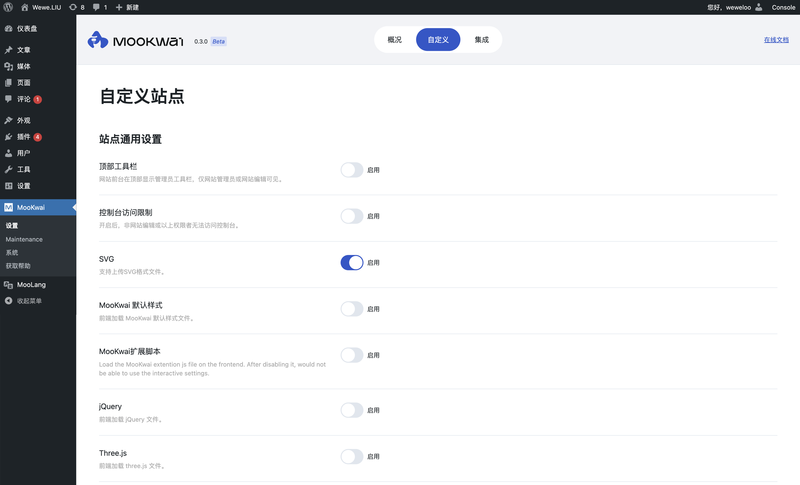800x485 pixels.
Task: Collapse menu with 收起菜单 arrow icon
Action: pyautogui.click(x=8, y=301)
